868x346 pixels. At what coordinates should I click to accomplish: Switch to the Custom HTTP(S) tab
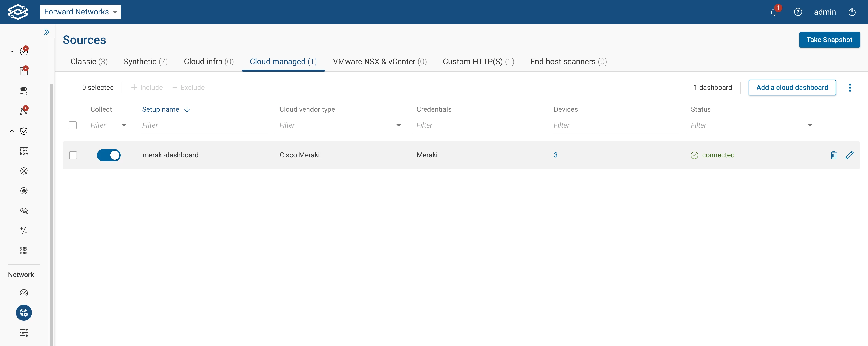tap(478, 62)
